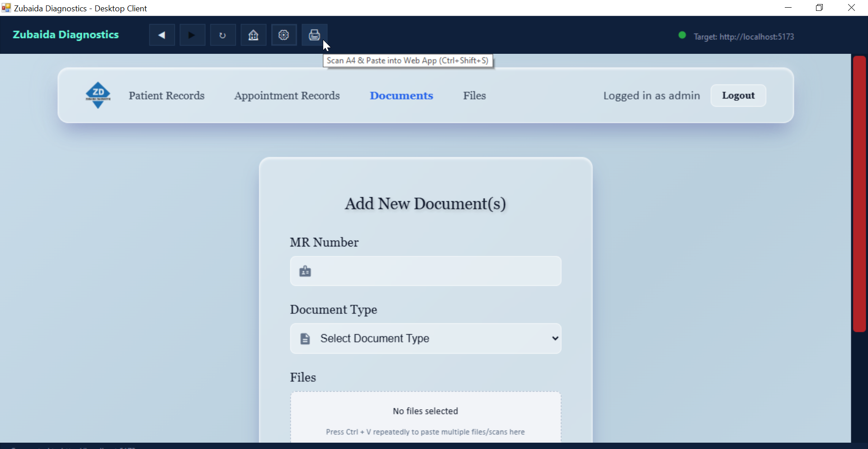Click the MR Number label

(x=324, y=242)
